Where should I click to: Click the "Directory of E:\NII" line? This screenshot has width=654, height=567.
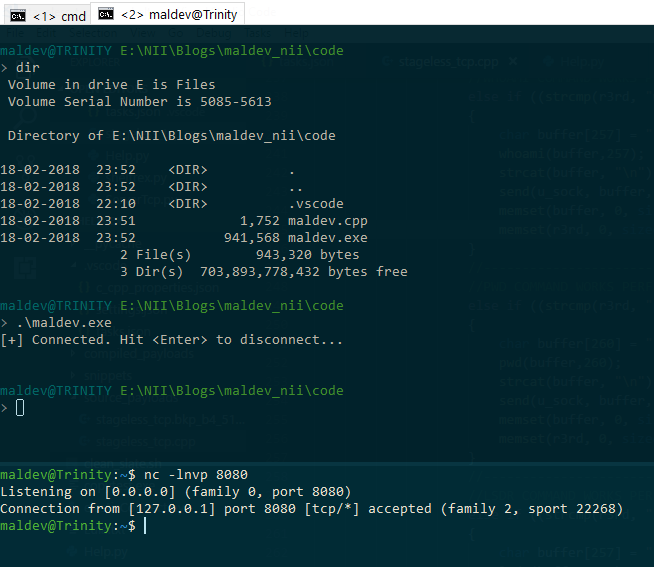(171, 136)
